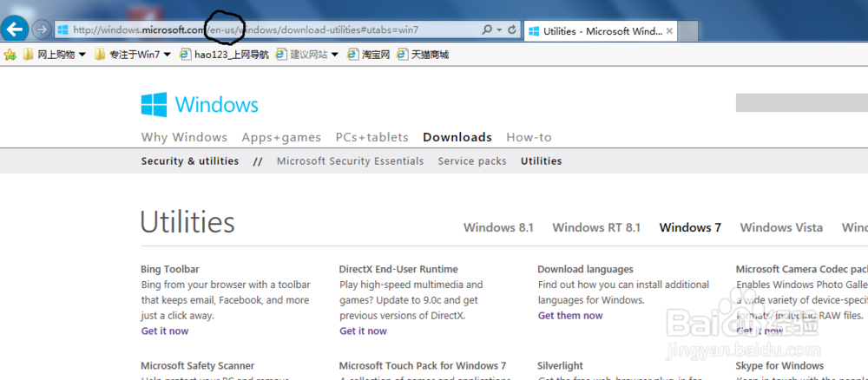Click the 天猫商城 bookmark icon
868x380 pixels.
[403, 54]
